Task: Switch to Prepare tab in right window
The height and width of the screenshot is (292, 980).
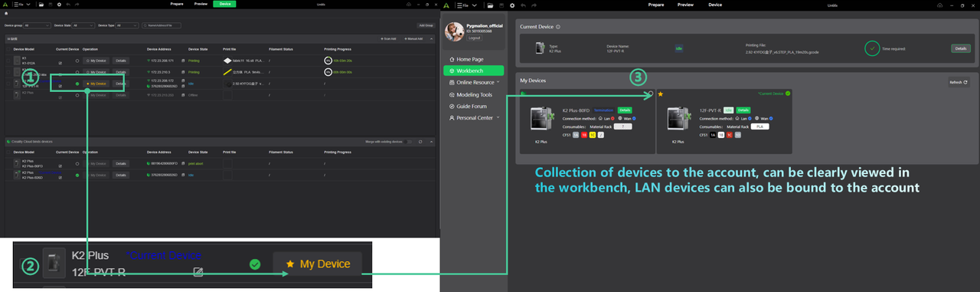Action: 656,5
